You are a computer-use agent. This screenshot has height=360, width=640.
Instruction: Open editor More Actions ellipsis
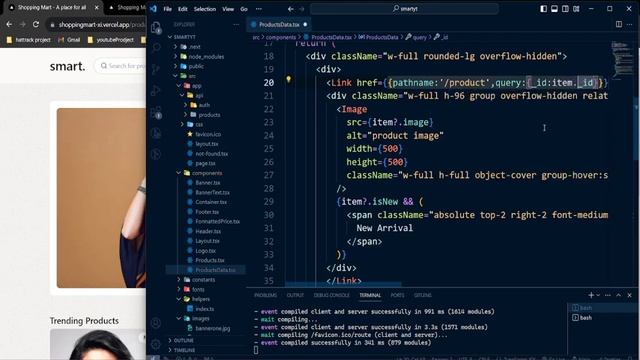coord(629,24)
